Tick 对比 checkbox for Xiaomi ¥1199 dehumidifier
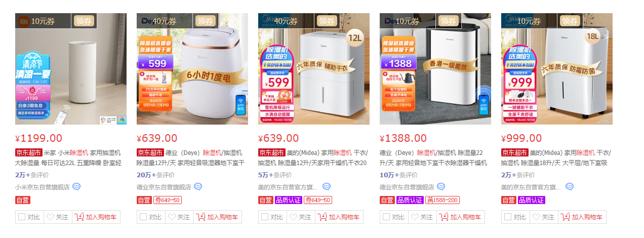 pyautogui.click(x=21, y=217)
